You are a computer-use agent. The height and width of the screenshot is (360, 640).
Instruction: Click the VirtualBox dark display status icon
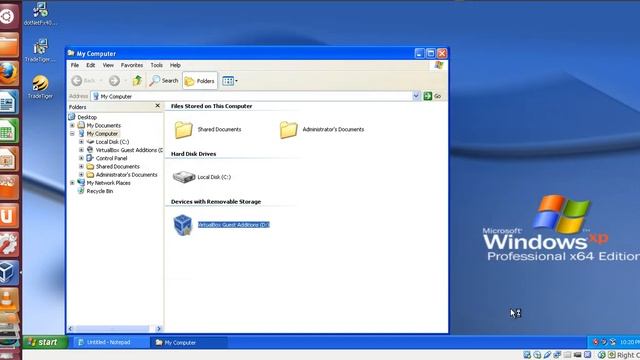click(577, 355)
